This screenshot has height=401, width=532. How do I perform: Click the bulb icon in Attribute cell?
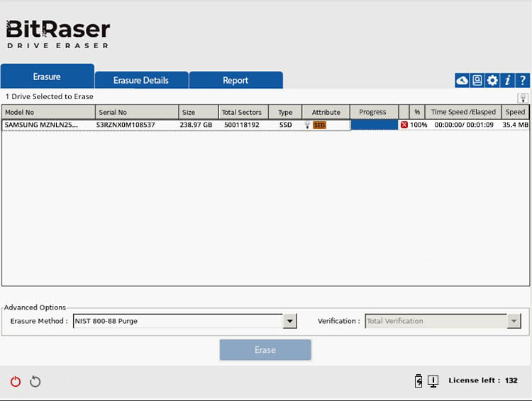pyautogui.click(x=307, y=125)
